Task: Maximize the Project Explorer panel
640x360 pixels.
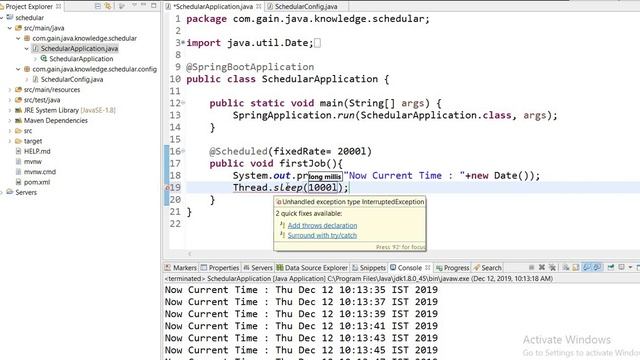Action: [153, 6]
